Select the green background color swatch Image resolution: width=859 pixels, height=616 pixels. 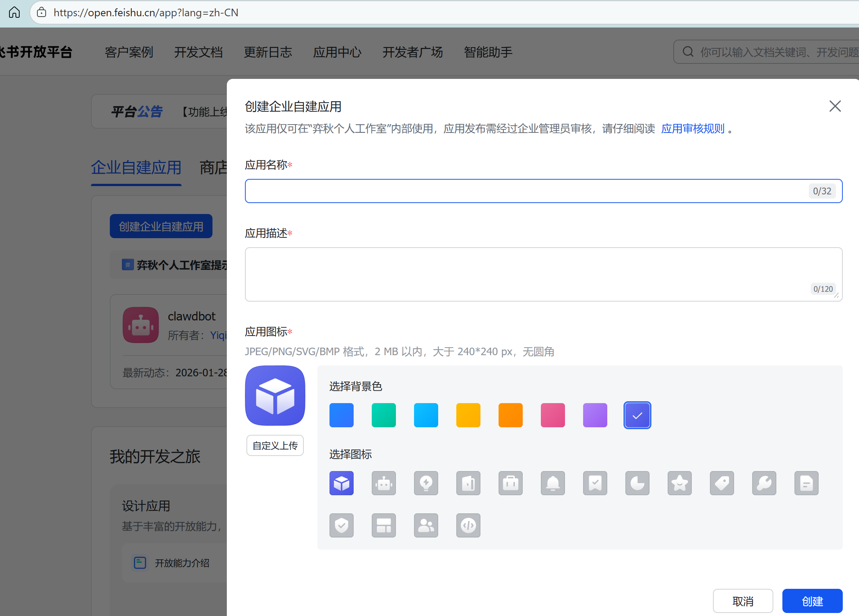pos(384,415)
